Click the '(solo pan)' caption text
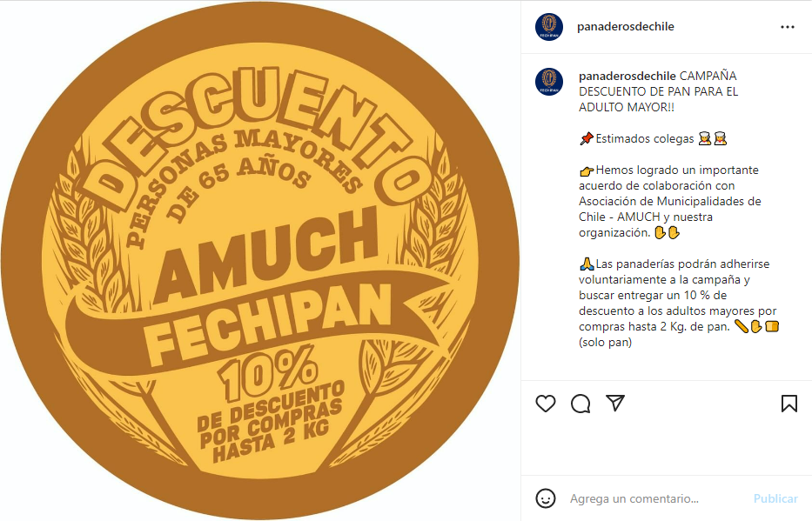This screenshot has width=812, height=521. [x=606, y=342]
